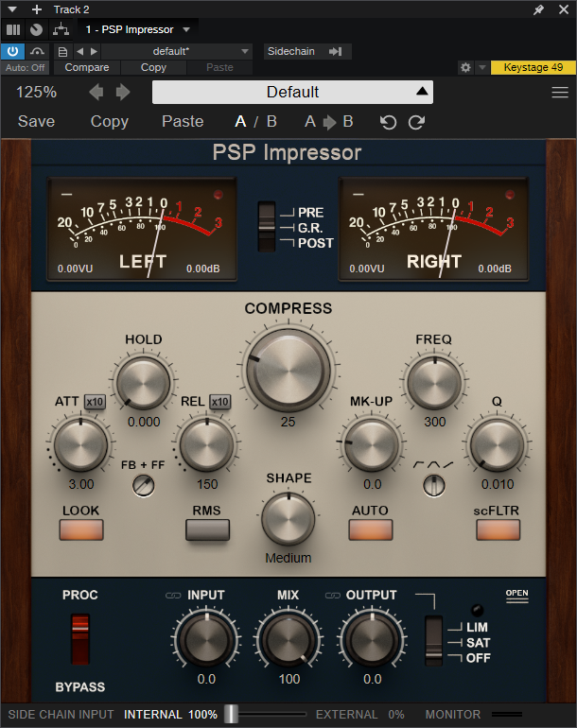Viewport: 577px width, 728px height.
Task: Click the OUTPUT link chain icon
Action: point(333,596)
